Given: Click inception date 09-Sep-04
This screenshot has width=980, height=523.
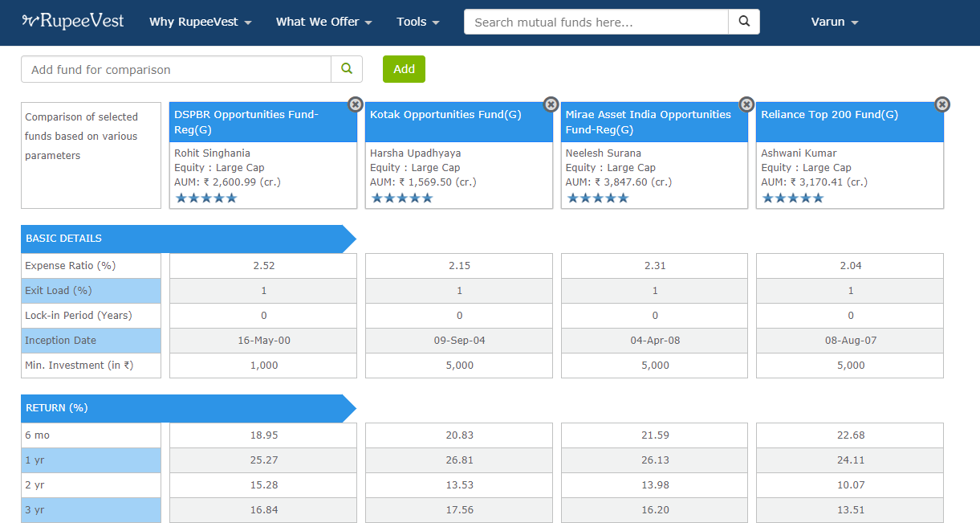Looking at the screenshot, I should pos(459,340).
